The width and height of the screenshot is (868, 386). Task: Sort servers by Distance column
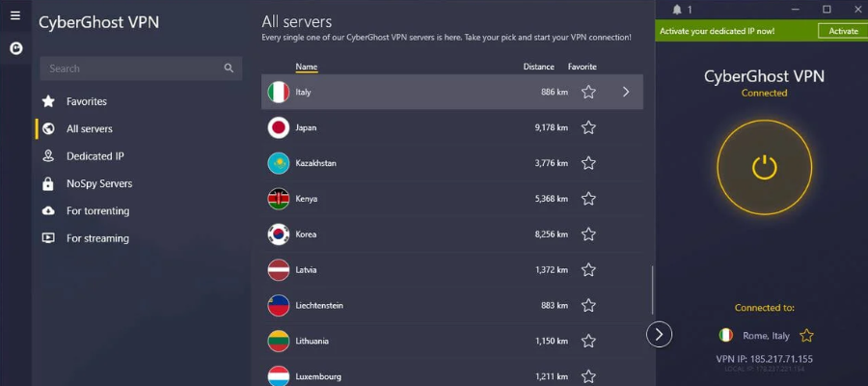click(x=538, y=67)
